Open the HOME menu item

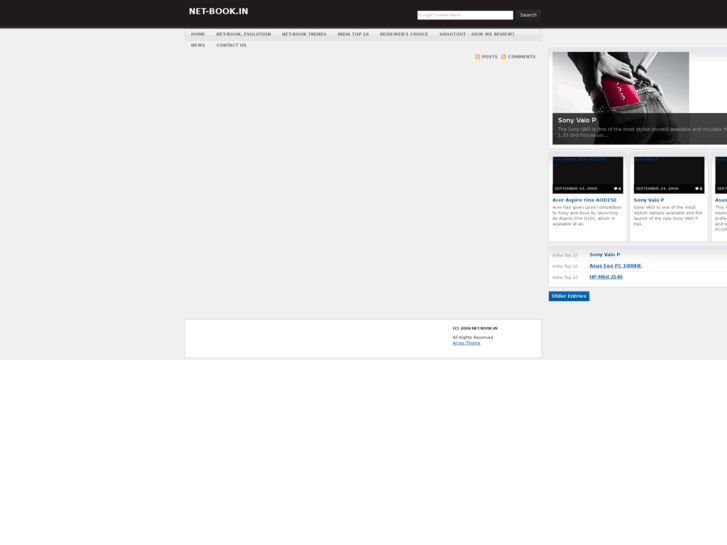coord(198,34)
